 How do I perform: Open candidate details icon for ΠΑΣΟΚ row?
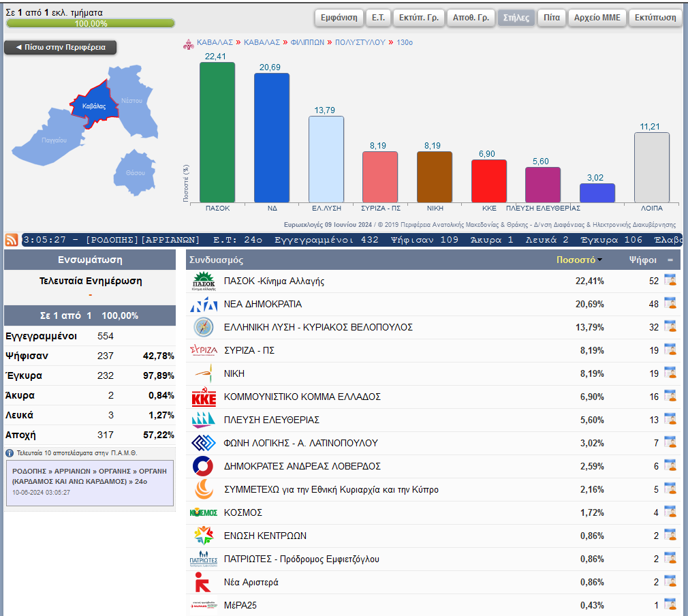[x=670, y=281]
